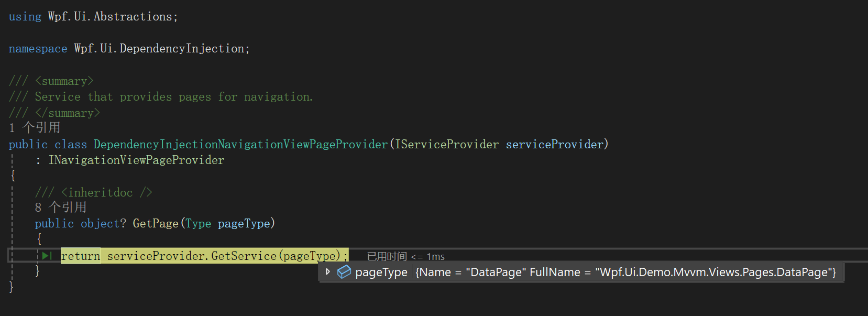Click serviceProvider.GetService(pageType) expression
Viewport: 868px width, 316px height.
(x=224, y=256)
